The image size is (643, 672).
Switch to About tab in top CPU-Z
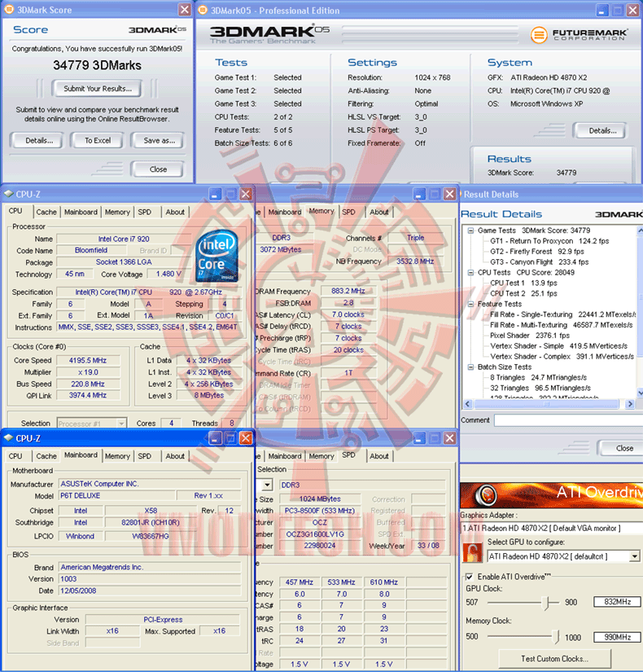175,212
